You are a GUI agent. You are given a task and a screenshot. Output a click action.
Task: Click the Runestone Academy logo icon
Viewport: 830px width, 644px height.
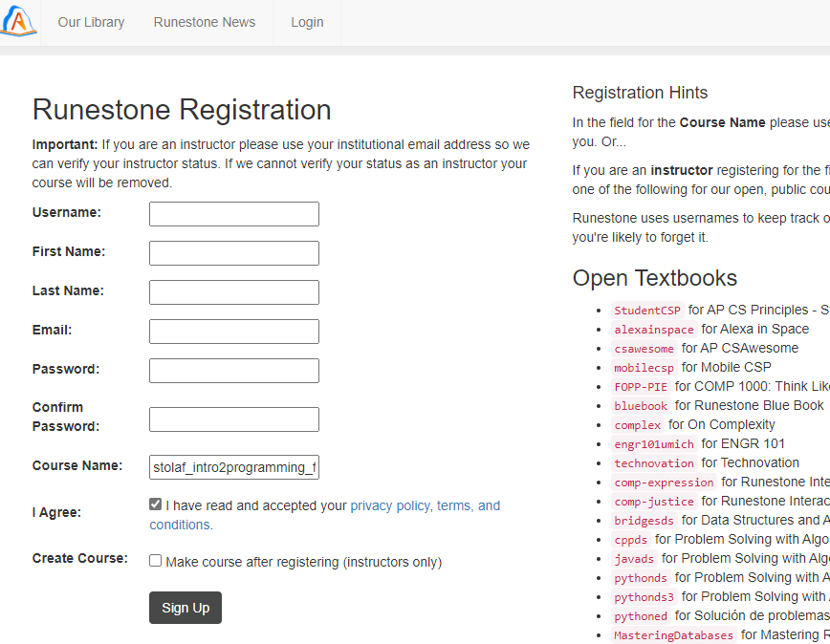coord(19,21)
